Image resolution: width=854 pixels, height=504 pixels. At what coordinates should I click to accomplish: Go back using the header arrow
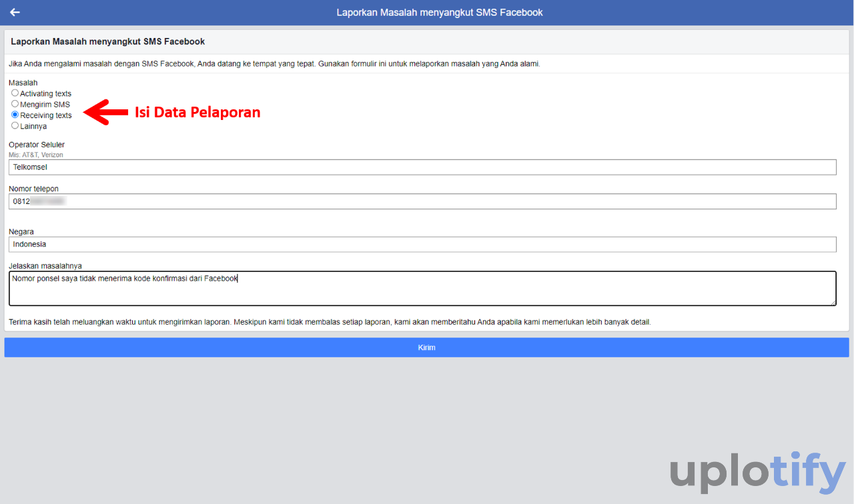[15, 12]
